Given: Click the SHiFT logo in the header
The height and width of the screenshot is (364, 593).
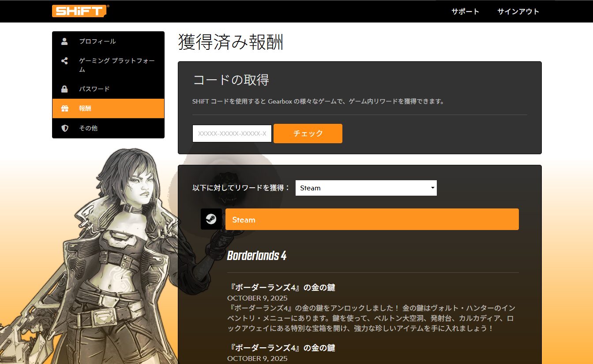Looking at the screenshot, I should point(80,11).
